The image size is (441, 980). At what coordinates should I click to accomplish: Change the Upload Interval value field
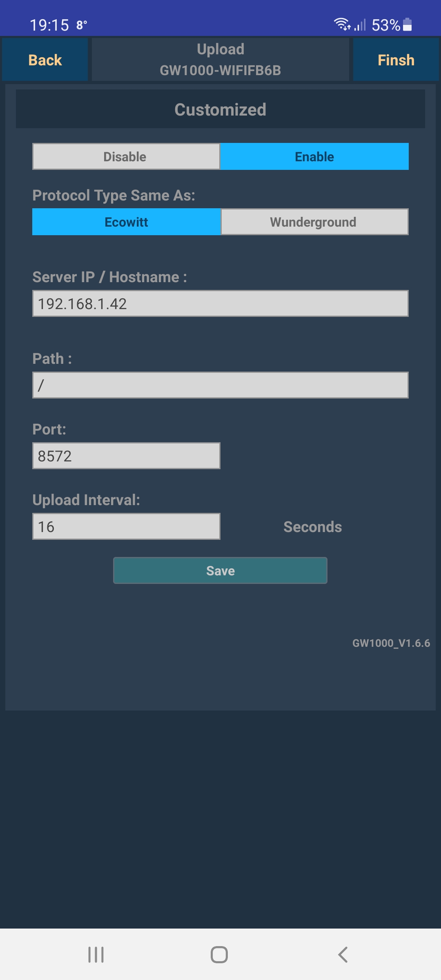point(126,526)
